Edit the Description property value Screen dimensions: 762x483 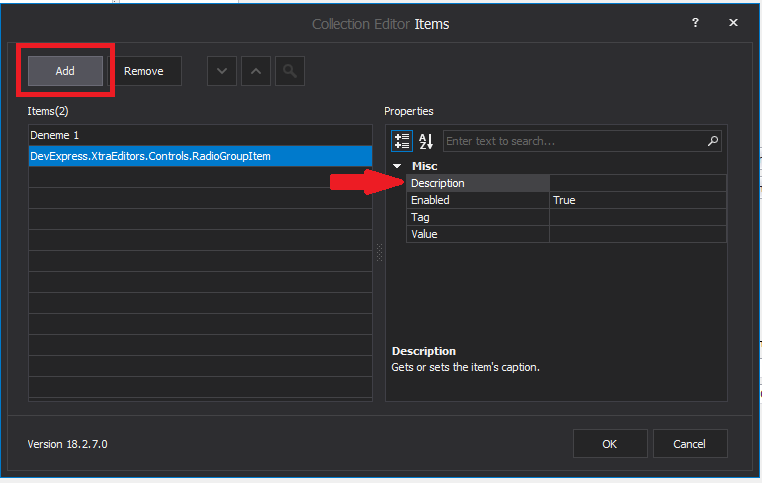coord(637,183)
